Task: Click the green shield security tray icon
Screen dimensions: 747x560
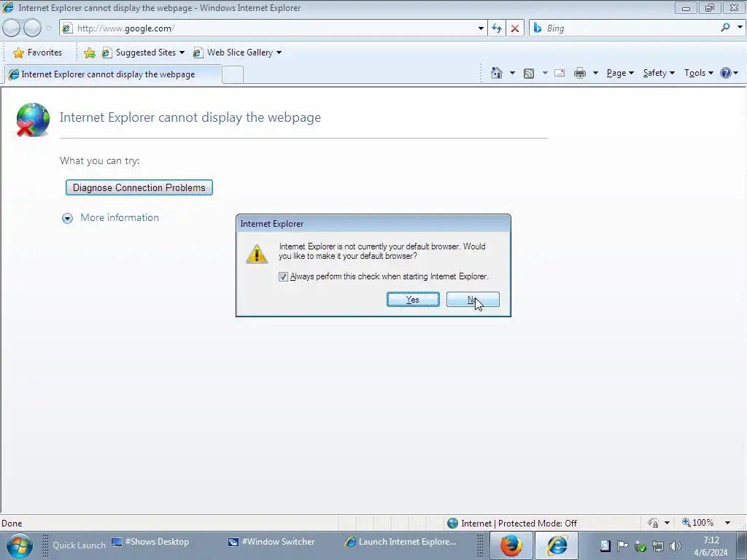Action: point(640,547)
